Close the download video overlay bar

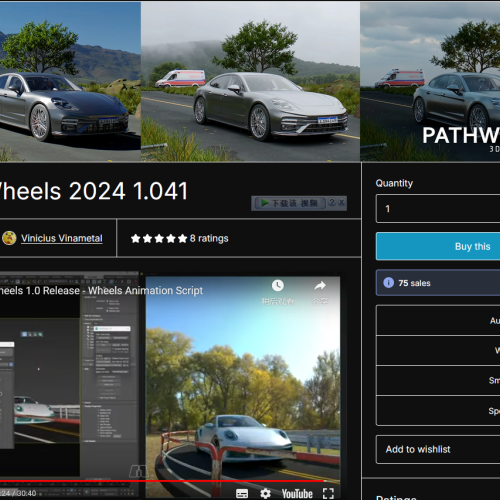(x=342, y=202)
